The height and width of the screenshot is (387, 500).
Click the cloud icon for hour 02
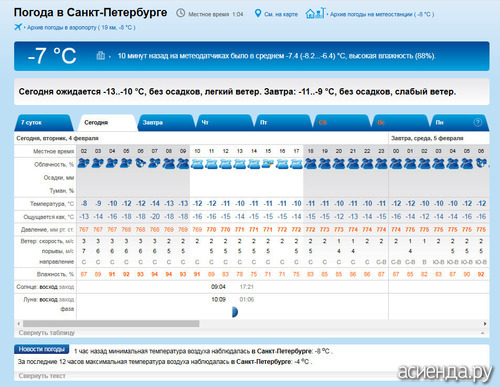tap(83, 163)
